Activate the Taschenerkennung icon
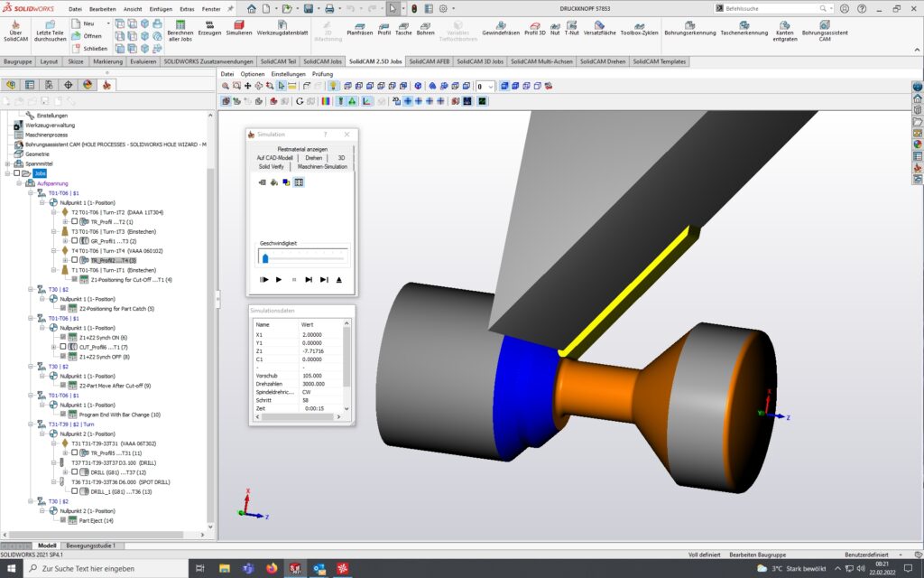This screenshot has height=578, width=924. 744,25
